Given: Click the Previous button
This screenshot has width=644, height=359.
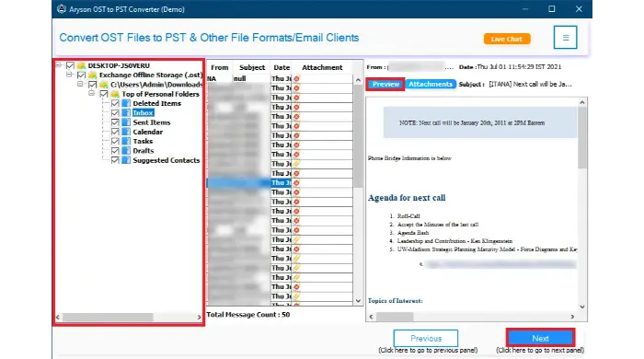Looking at the screenshot, I should click(426, 339).
